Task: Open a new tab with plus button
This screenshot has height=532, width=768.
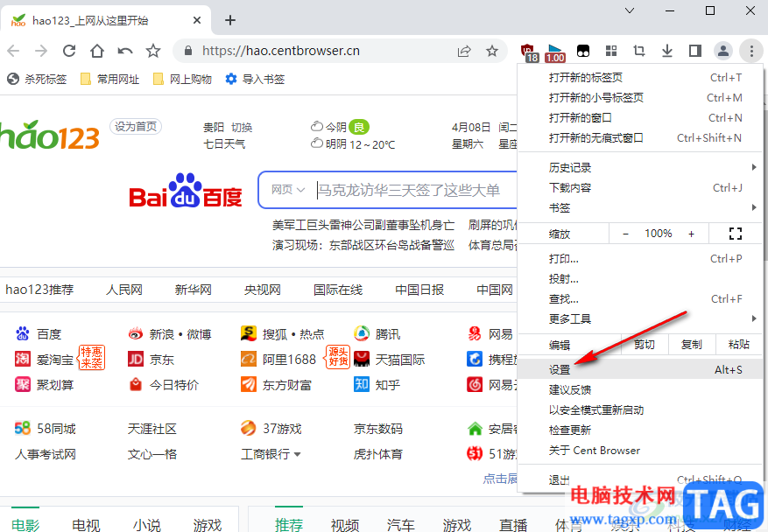Action: click(230, 20)
